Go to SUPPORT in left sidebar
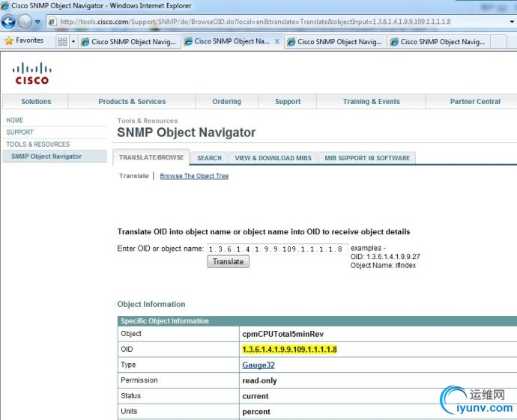 19,132
